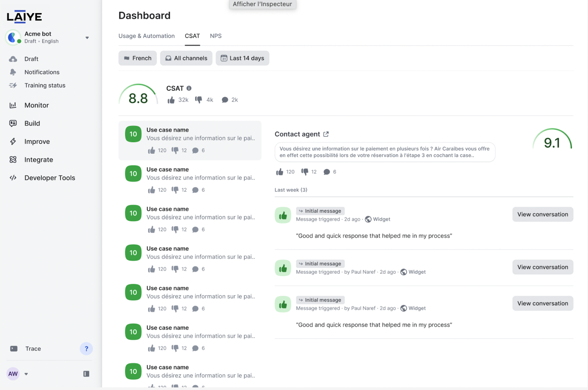Collapse sidebar using the panel icon

click(x=86, y=374)
